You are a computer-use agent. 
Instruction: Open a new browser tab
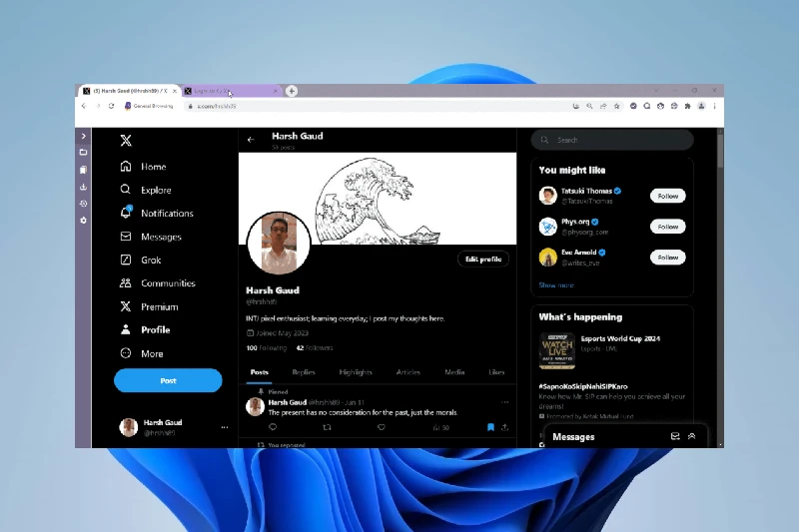[292, 91]
